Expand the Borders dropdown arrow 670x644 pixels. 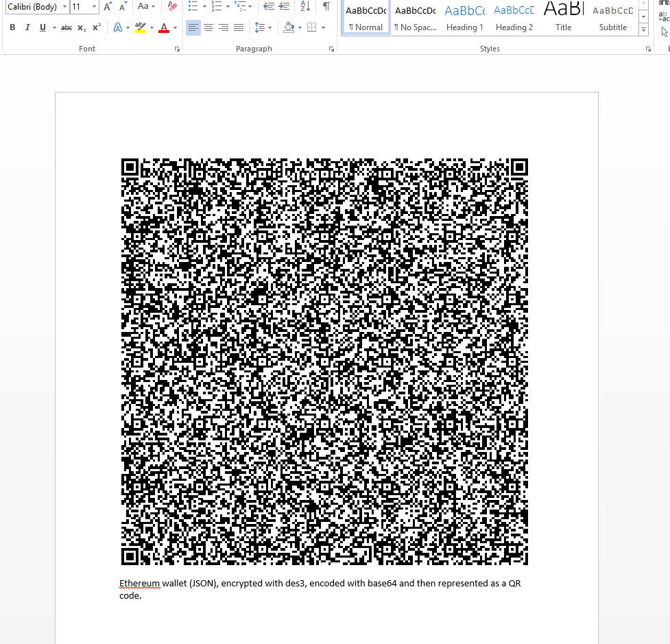pos(323,28)
